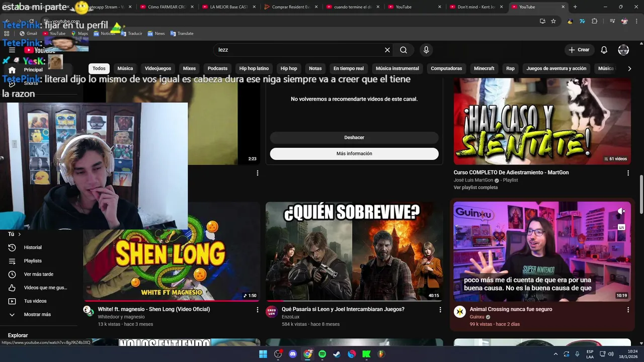The height and width of the screenshot is (362, 644).
Task: Visit the Guinxu channel avatar
Action: [x=460, y=311]
